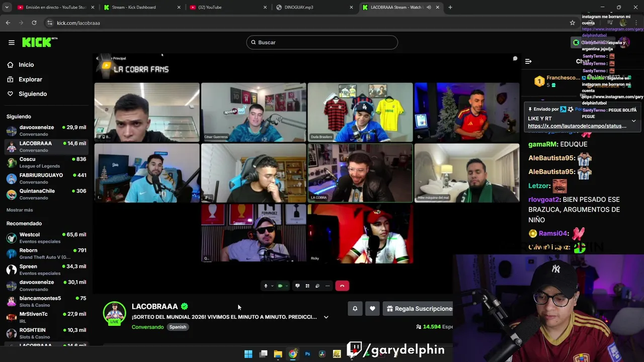Select LA COBRA highlighted video tile
This screenshot has height=362, width=644.
pos(360,173)
